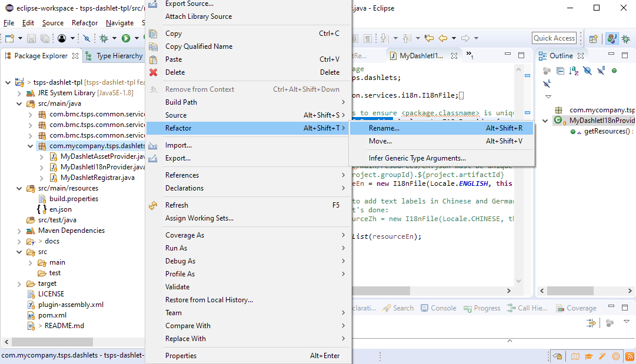Expand the Maven Dependencies node
This screenshot has height=364, width=636.
pyautogui.click(x=19, y=231)
